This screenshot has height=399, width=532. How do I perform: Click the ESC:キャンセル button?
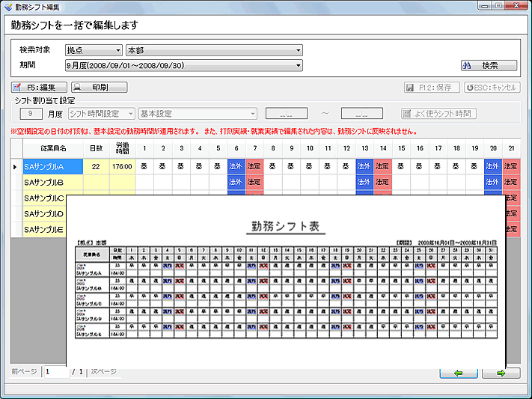[x=492, y=88]
